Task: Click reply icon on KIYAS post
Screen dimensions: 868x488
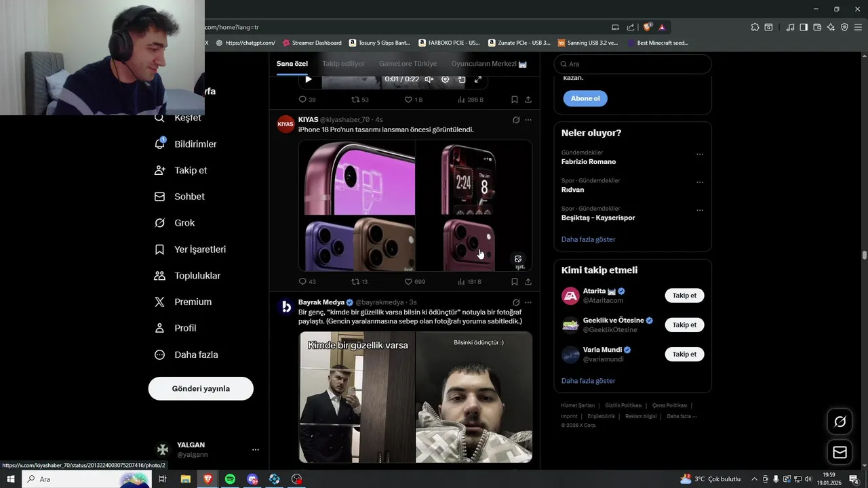Action: point(302,281)
